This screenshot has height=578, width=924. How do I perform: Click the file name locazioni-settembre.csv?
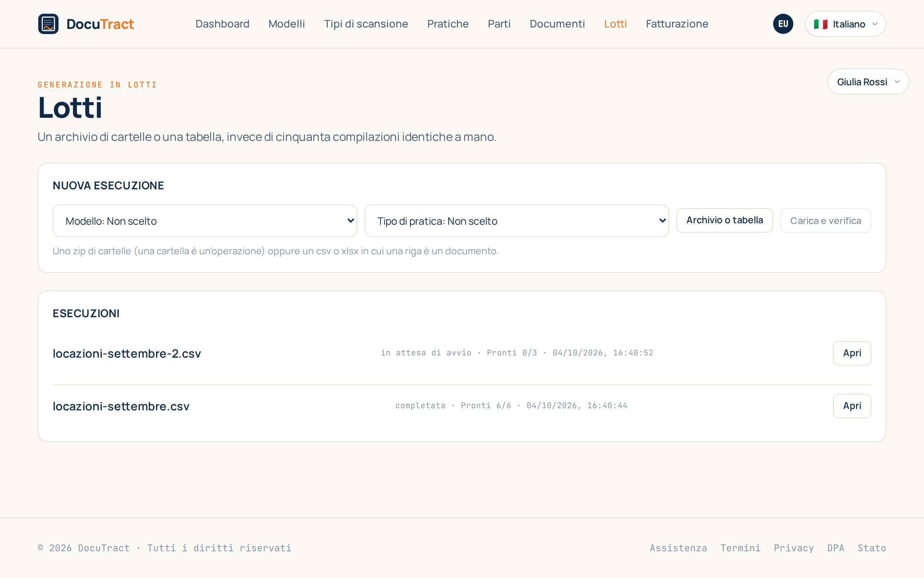(121, 406)
